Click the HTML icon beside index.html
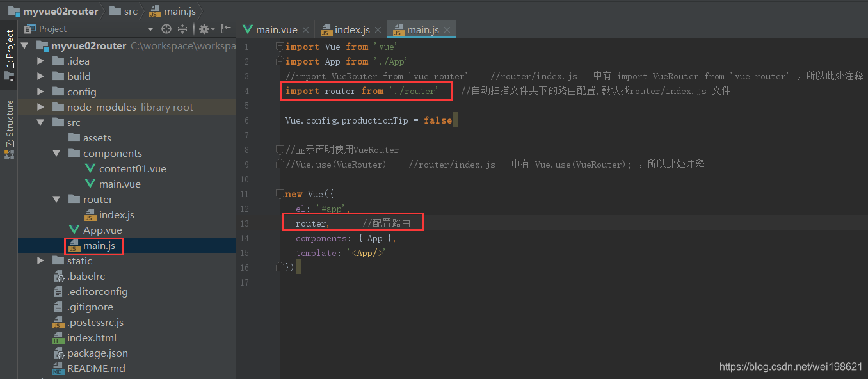The width and height of the screenshot is (868, 379). [x=58, y=338]
